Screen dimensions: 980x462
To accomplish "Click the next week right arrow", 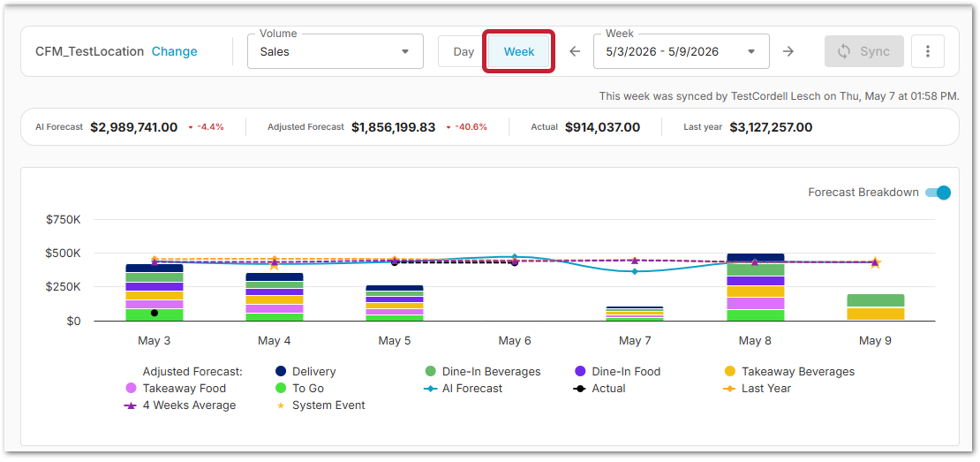I will [x=788, y=51].
